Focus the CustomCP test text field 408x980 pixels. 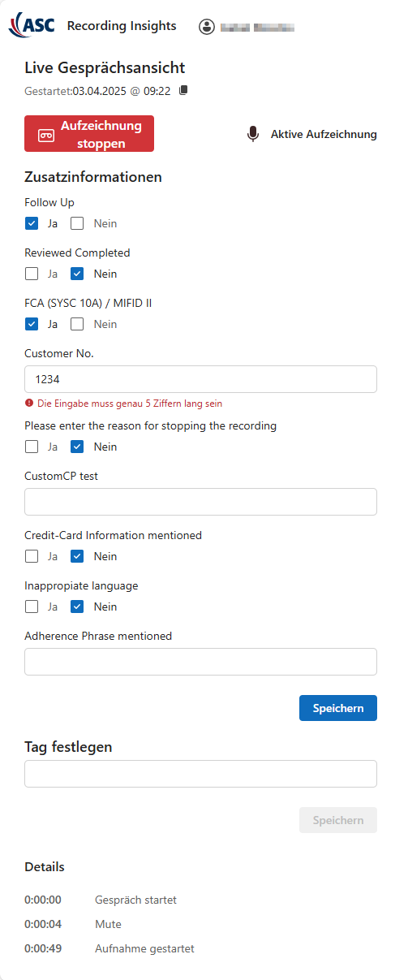coord(201,502)
